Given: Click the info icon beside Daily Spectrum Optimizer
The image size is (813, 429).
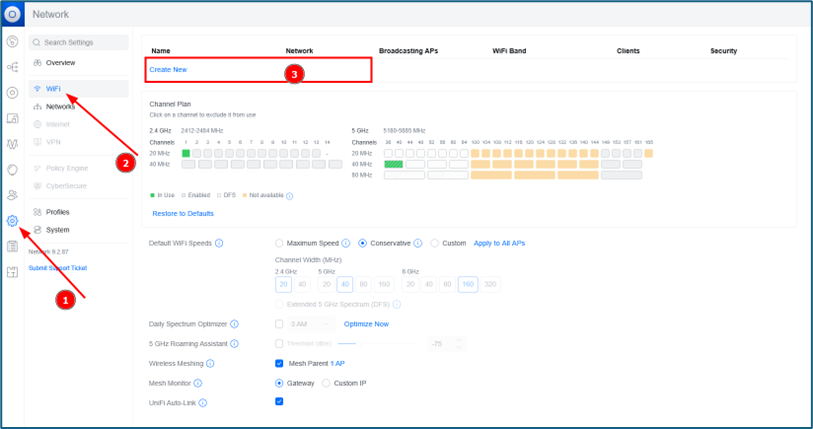Looking at the screenshot, I should [235, 324].
